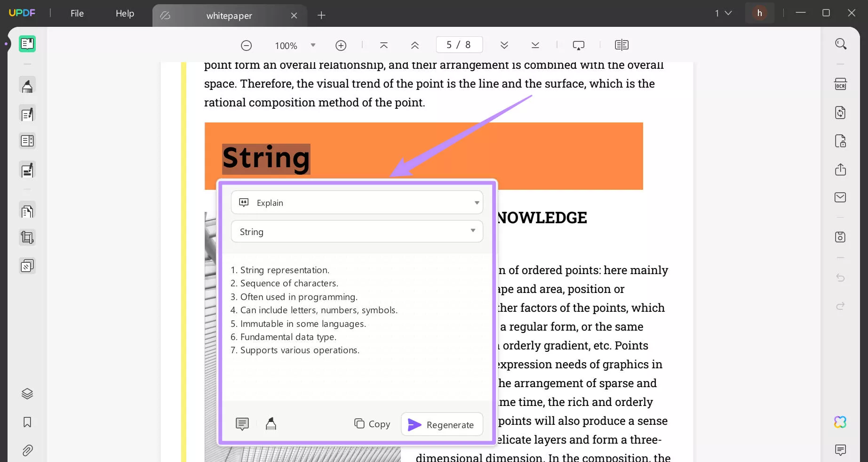Open the Protect PDF lock tool
868x462 pixels.
click(840, 141)
